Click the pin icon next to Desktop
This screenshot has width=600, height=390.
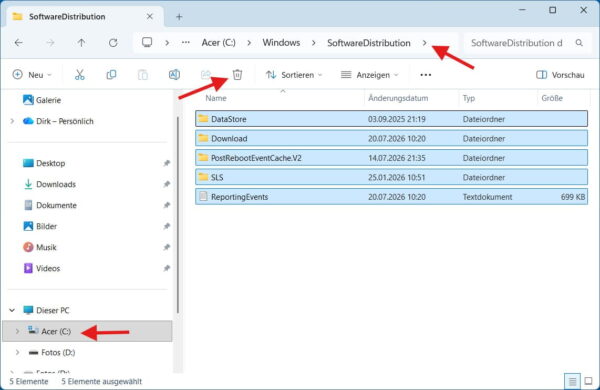click(166, 163)
